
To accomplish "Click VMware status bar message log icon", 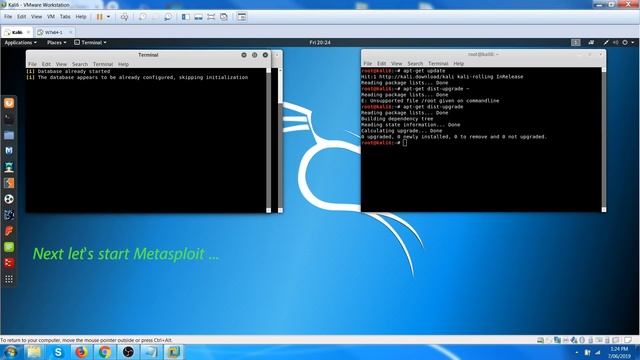I will tap(627, 340).
